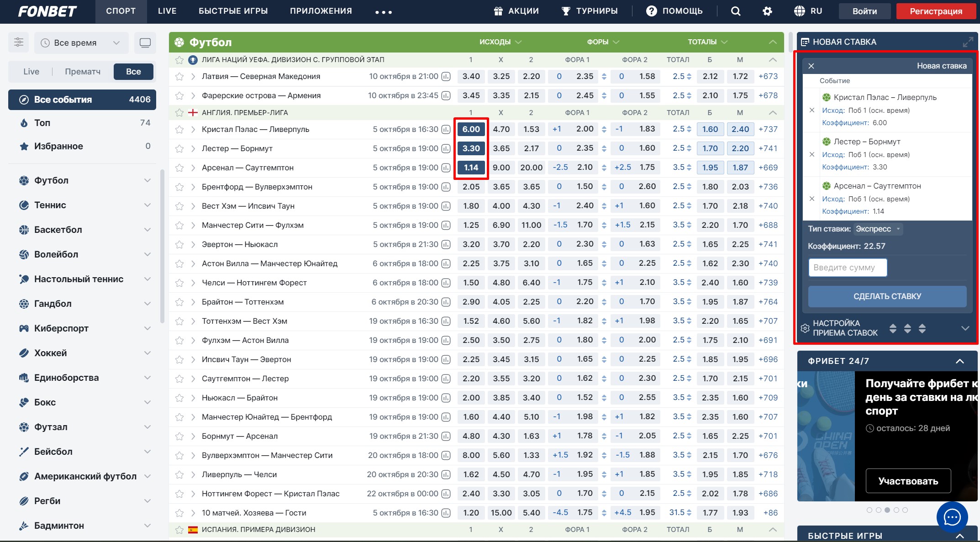Expand the bet slip with arrows icon

coord(968,42)
